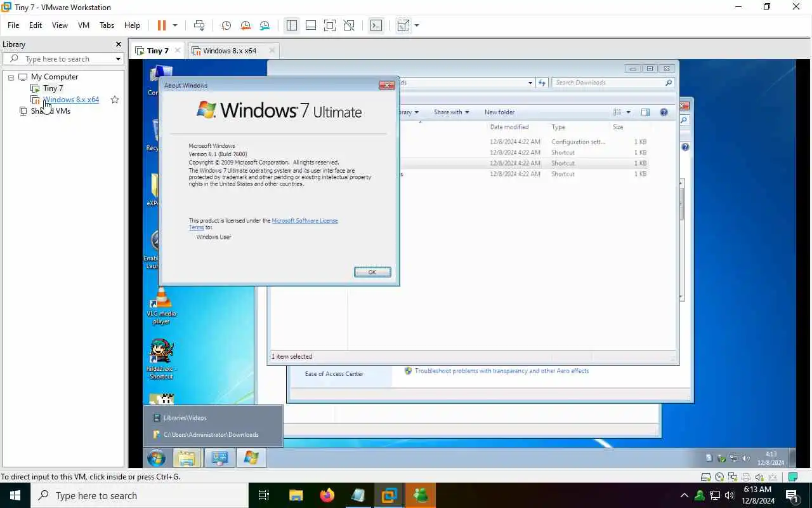Open the snapshot manager icon
This screenshot has height=508, width=812.
(265, 25)
